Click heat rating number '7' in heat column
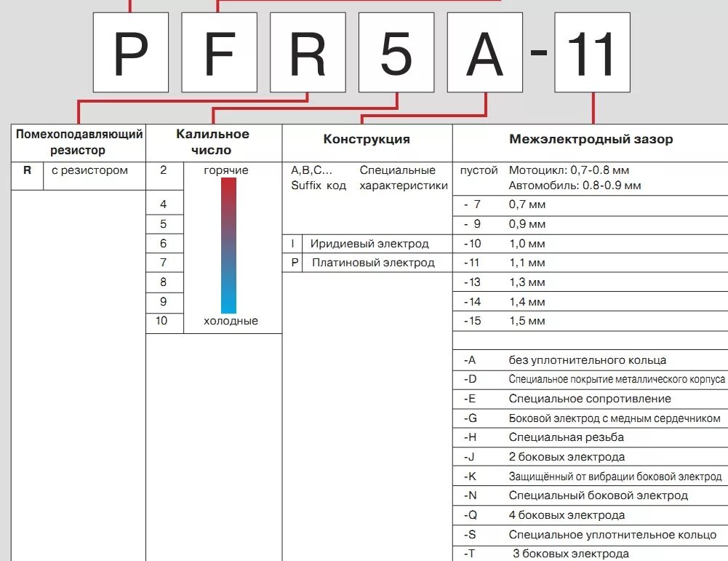Image resolution: width=728 pixels, height=561 pixels. coord(164,263)
